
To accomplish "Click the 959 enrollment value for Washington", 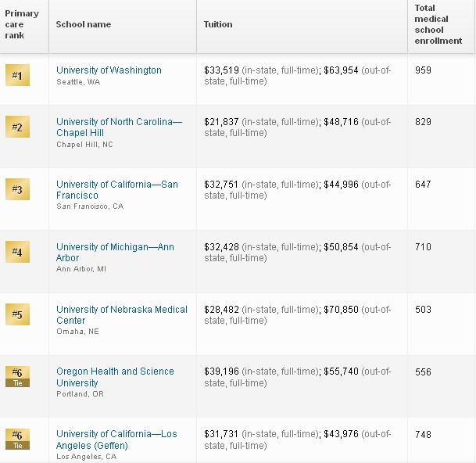I will 423,70.
